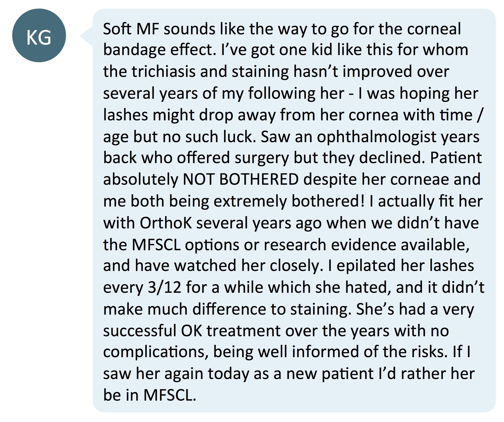This screenshot has height=422, width=504.
Task: Click the KG avatar circle
Action: (39, 35)
